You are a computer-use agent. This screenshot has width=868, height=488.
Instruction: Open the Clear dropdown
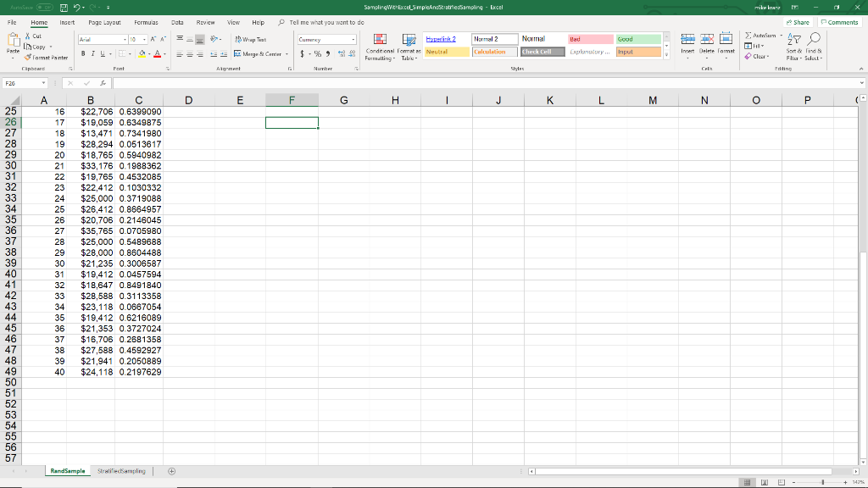tap(757, 56)
